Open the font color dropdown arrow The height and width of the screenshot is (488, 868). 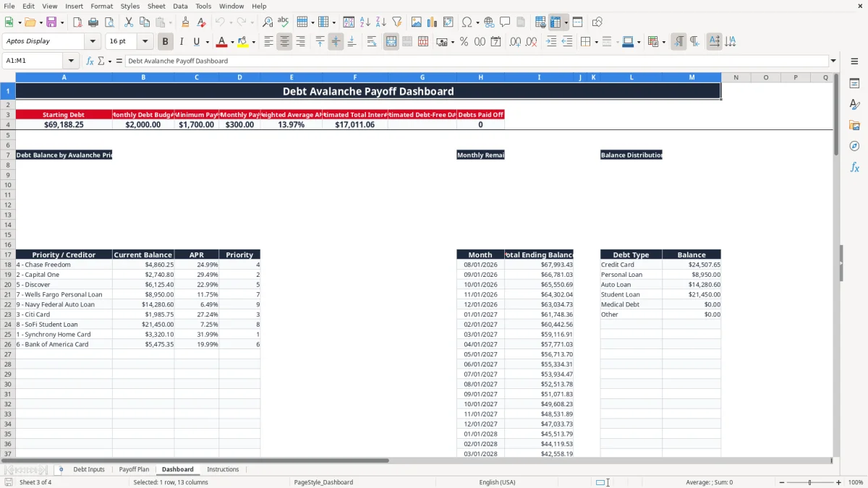point(232,42)
